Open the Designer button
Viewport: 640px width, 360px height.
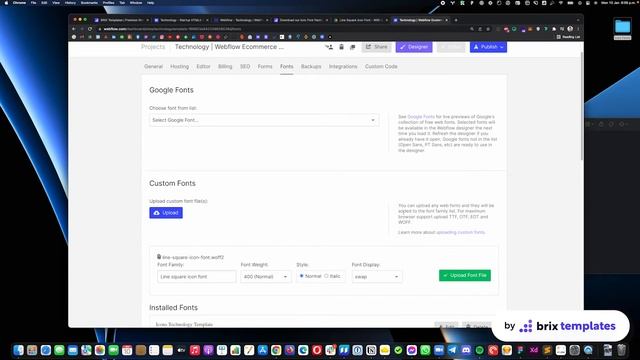414,47
